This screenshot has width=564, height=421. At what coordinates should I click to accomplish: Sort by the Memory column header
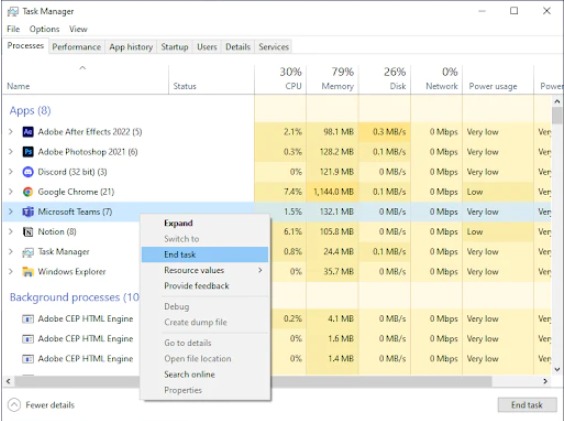(332, 80)
